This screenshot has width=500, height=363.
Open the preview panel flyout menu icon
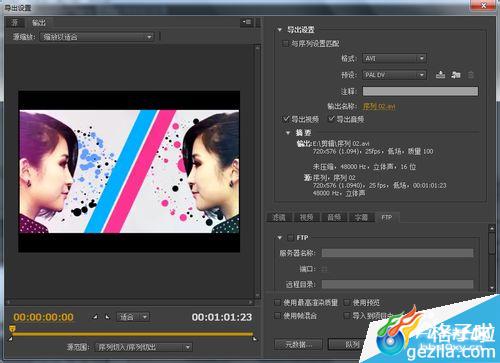tap(247, 22)
